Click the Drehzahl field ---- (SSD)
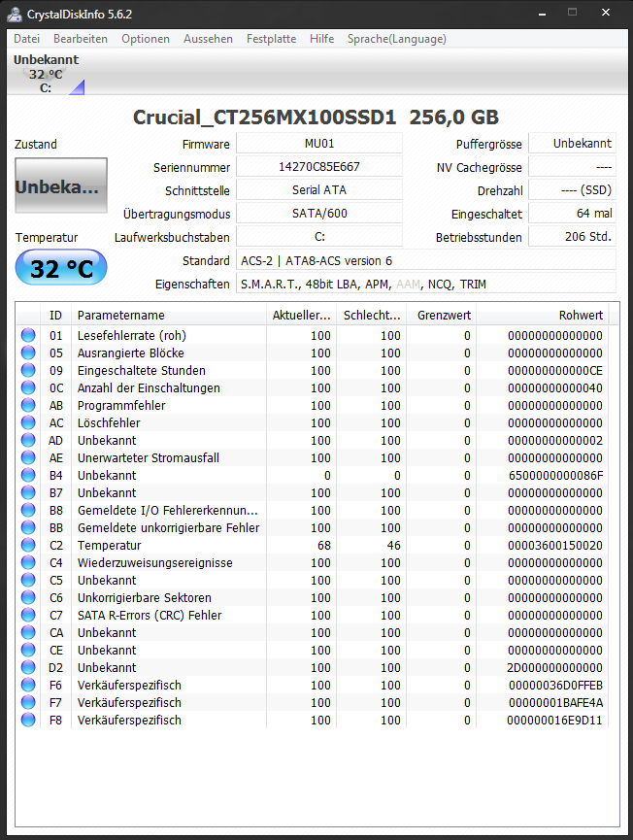 click(x=572, y=190)
